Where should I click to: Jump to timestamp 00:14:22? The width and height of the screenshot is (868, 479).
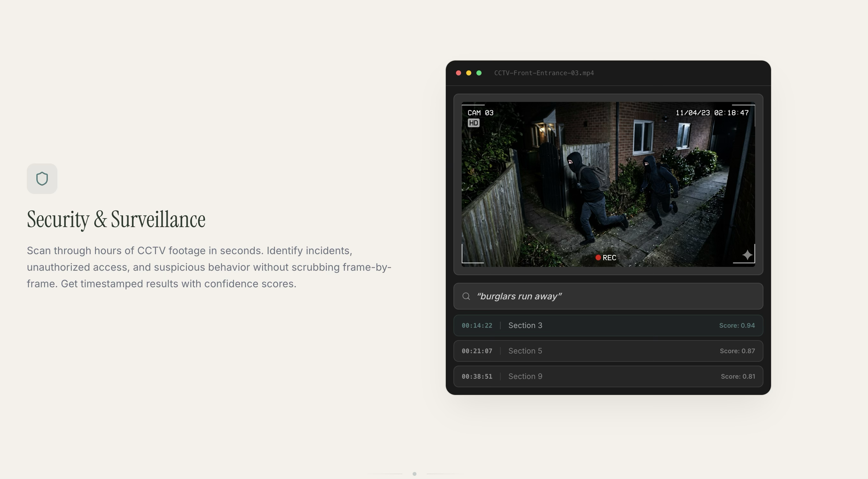coord(476,325)
